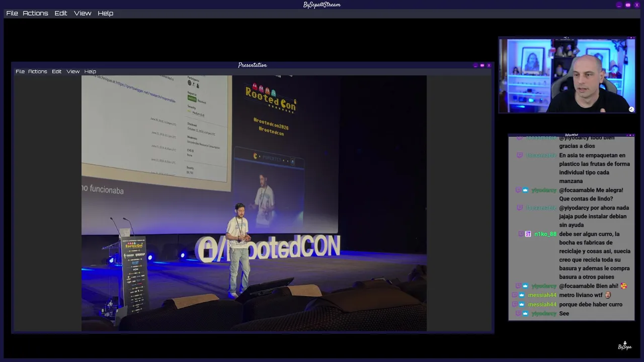Image resolution: width=644 pixels, height=362 pixels.
Task: Click the Twitch badge on the 'See' message
Action: point(518,313)
